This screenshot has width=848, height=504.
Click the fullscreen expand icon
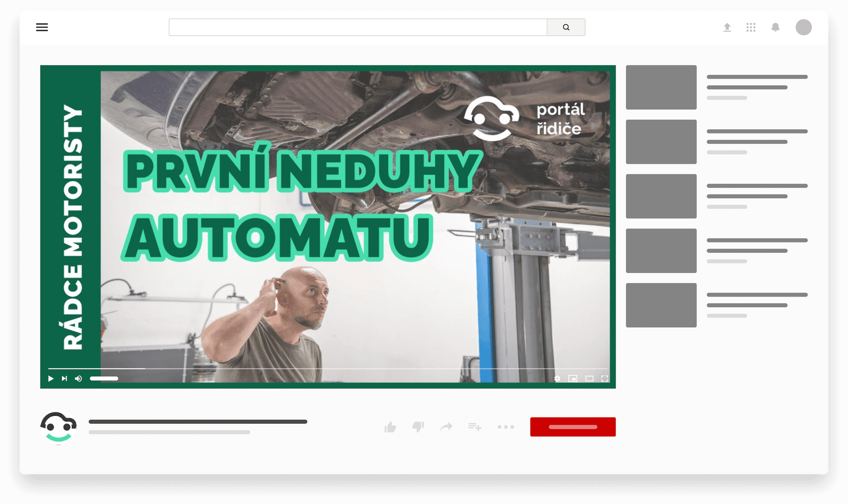(x=605, y=378)
